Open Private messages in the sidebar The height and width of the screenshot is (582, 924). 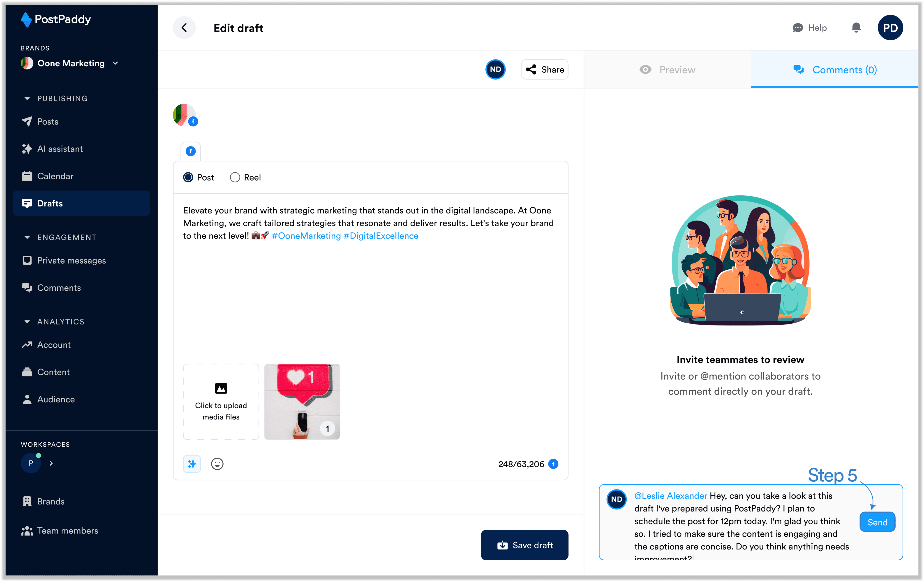(x=71, y=261)
